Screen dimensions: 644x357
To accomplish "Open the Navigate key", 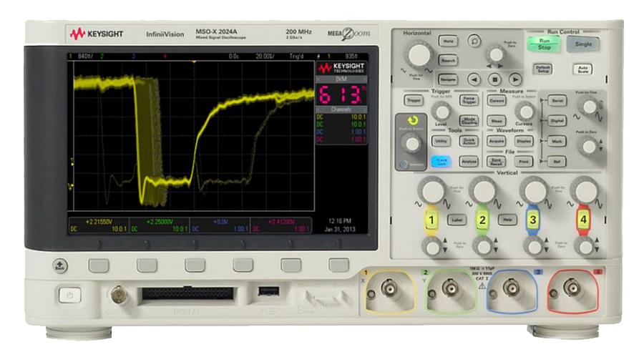I will tap(448, 79).
